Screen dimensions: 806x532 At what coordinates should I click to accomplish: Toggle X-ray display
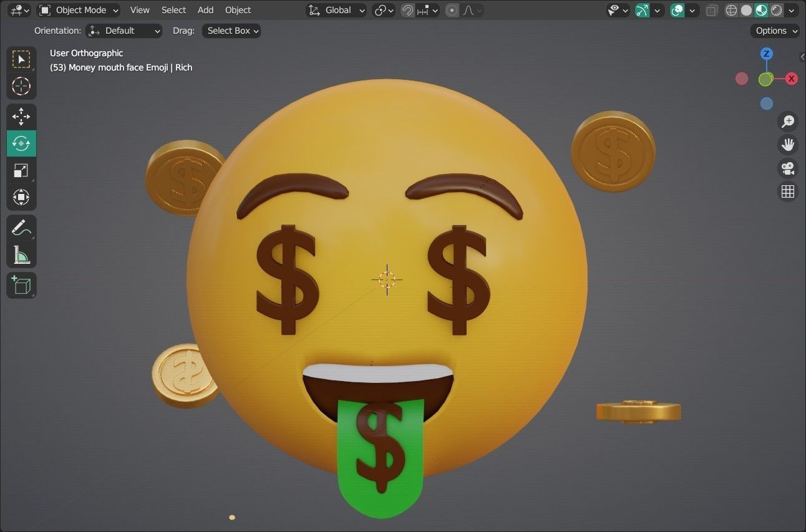(711, 10)
